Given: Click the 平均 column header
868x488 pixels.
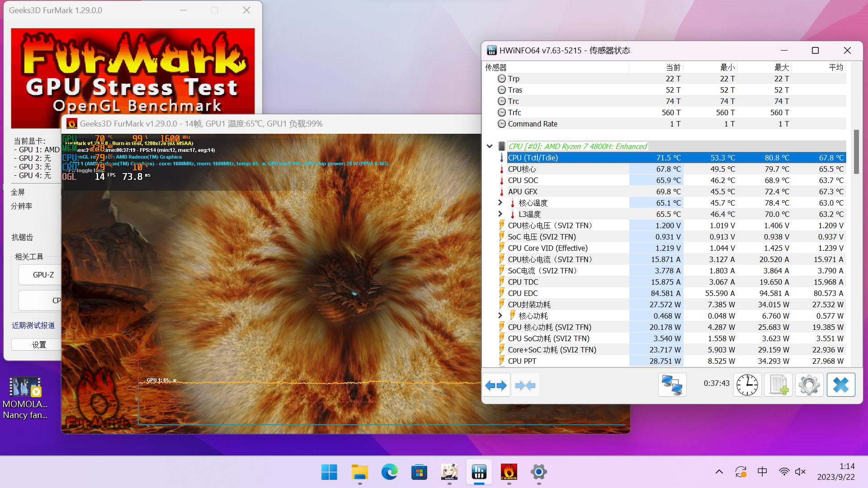Looking at the screenshot, I should coord(819,67).
